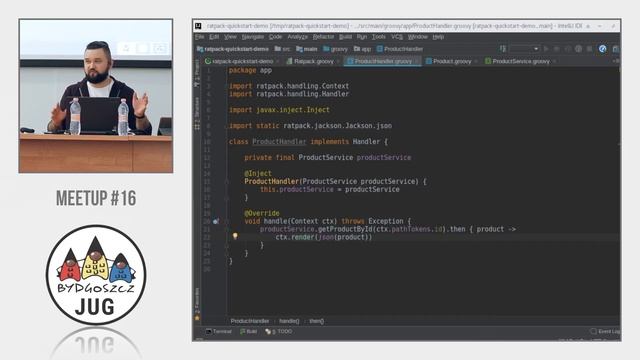Click the app package breadcrumb
This screenshot has width=640, height=360.
coord(362,49)
